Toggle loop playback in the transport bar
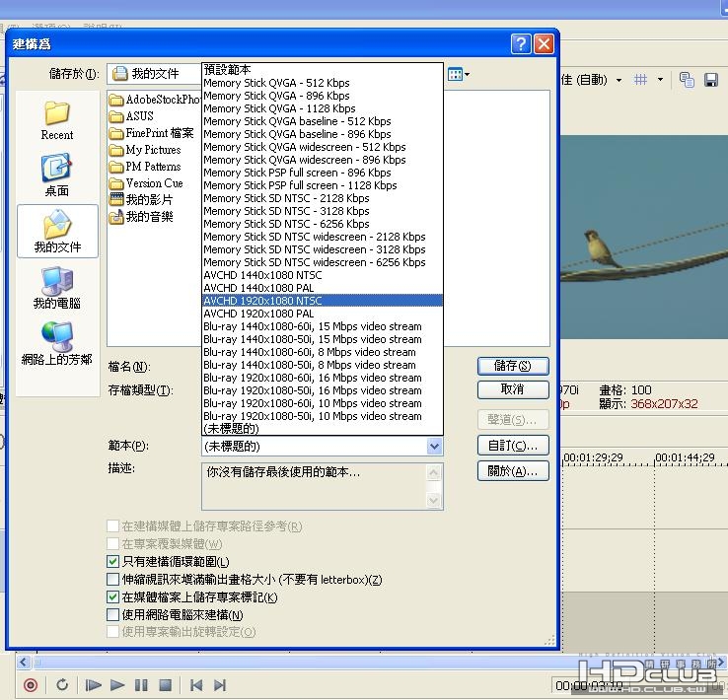 tap(62, 684)
